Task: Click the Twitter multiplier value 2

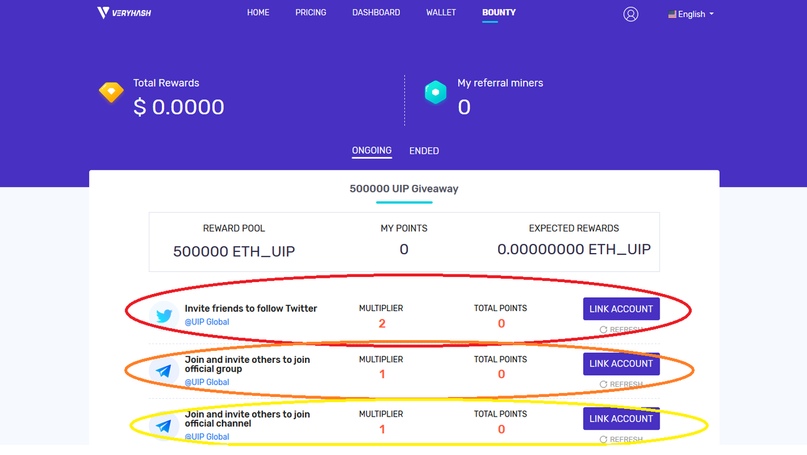Action: click(x=382, y=323)
